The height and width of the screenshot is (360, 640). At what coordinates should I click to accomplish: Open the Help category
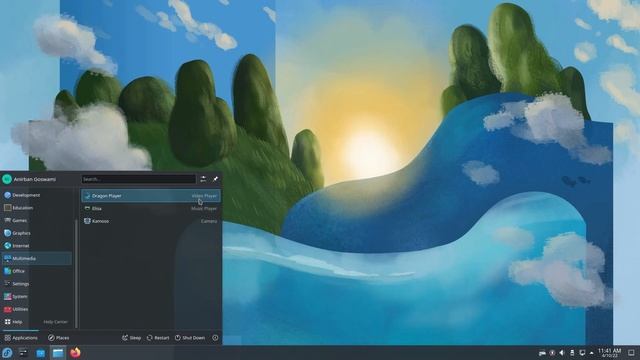[x=37, y=322]
